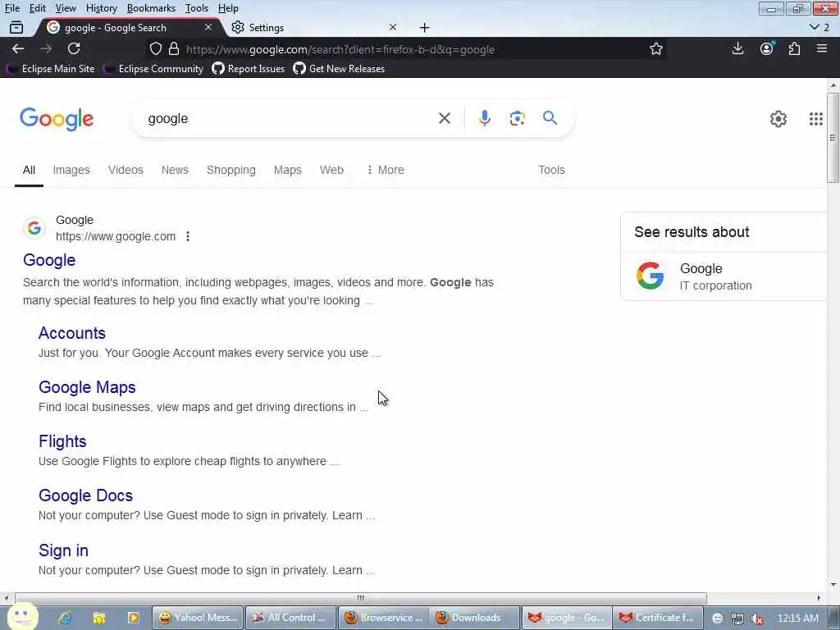Screen dimensions: 840x630
Task: Open the Firefox View tab overview icon
Action: pyautogui.click(x=16, y=27)
